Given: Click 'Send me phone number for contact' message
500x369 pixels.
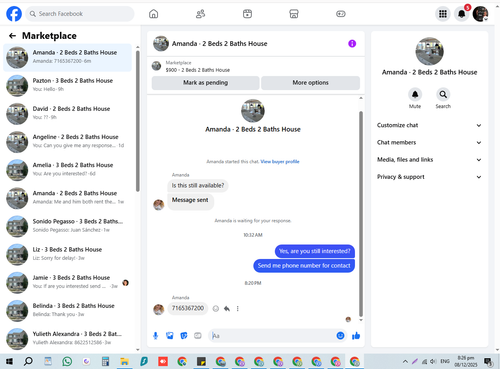Looking at the screenshot, I should coord(304,266).
